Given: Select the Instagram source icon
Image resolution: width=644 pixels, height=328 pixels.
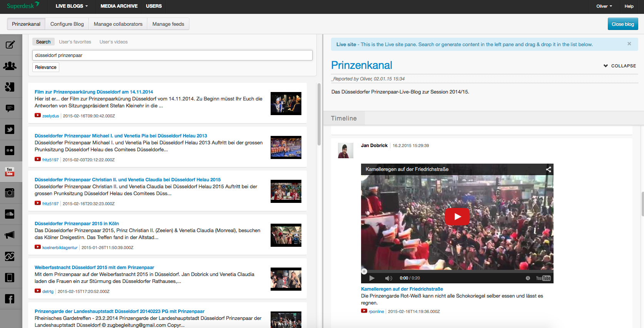Looking at the screenshot, I should click(x=10, y=192).
